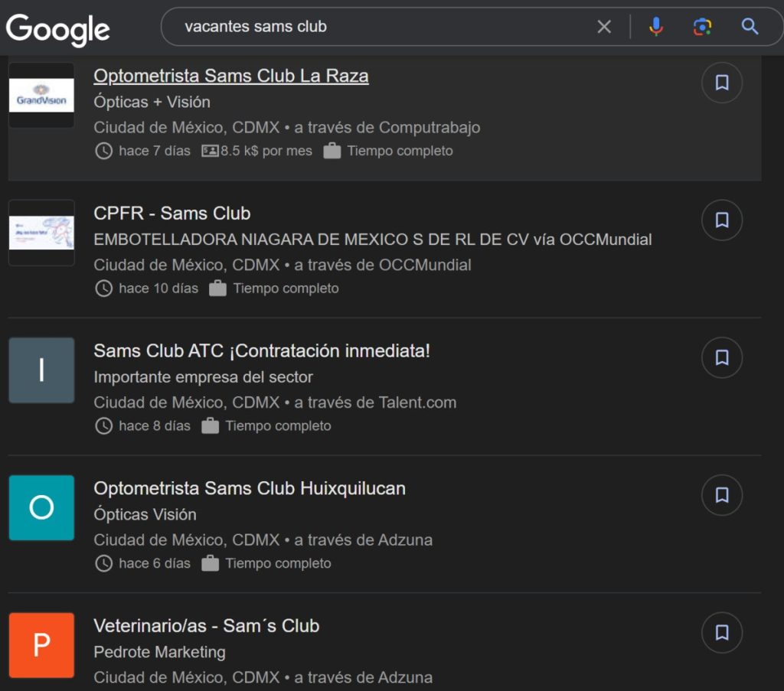Click the teal 'O' company avatar

(41, 507)
